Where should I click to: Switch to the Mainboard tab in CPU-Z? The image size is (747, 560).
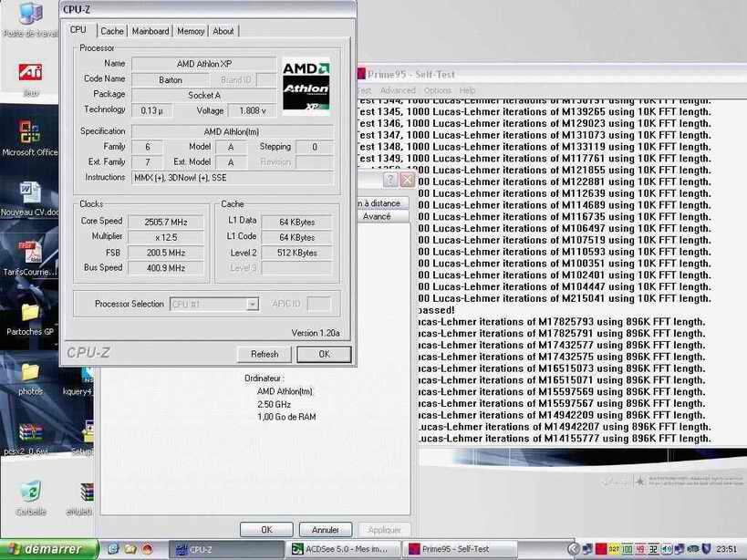click(x=150, y=31)
